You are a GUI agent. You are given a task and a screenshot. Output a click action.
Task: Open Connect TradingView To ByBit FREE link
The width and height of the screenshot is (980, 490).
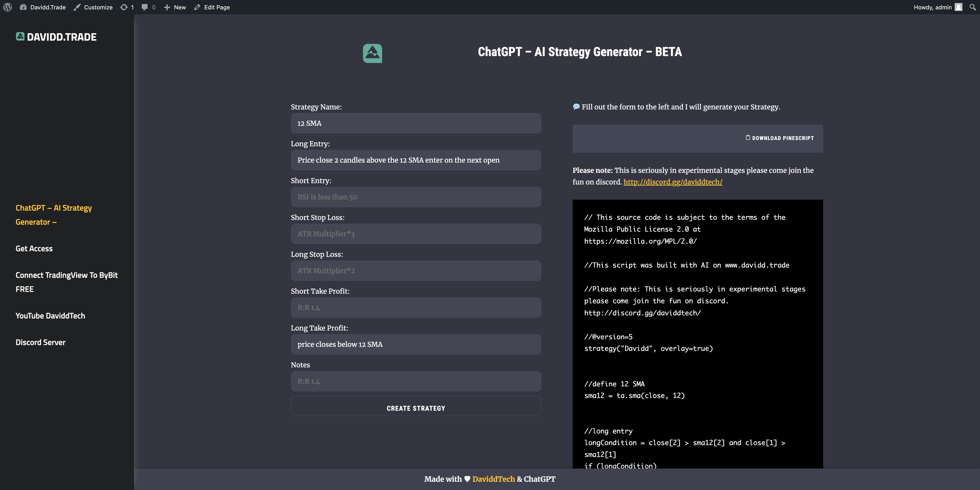(x=67, y=282)
